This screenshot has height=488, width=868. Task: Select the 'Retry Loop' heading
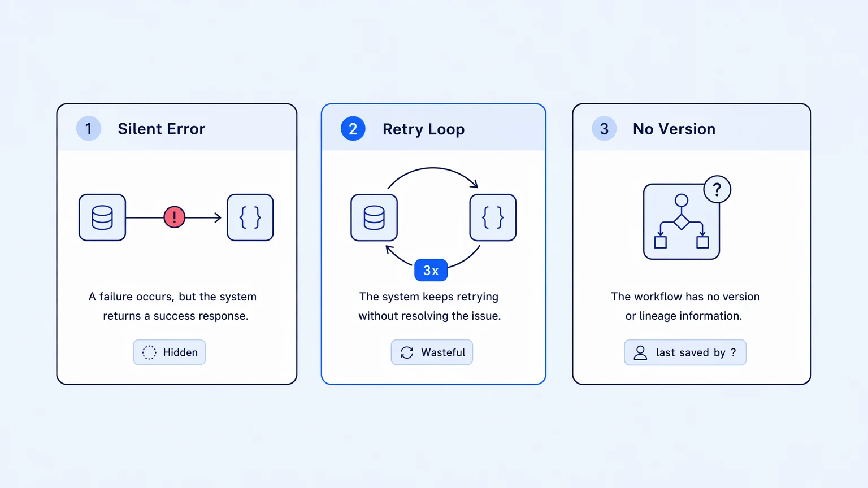click(424, 129)
